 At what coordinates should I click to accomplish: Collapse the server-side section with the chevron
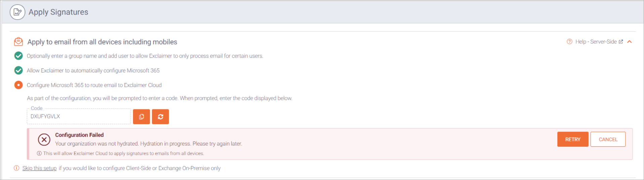click(x=630, y=42)
